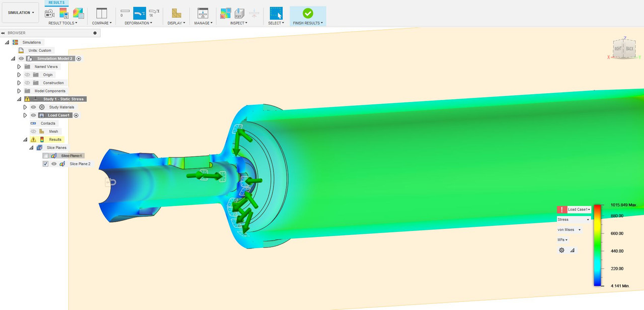The image size is (644, 310).
Task: Expand the Model Components folder
Action: pyautogui.click(x=19, y=91)
